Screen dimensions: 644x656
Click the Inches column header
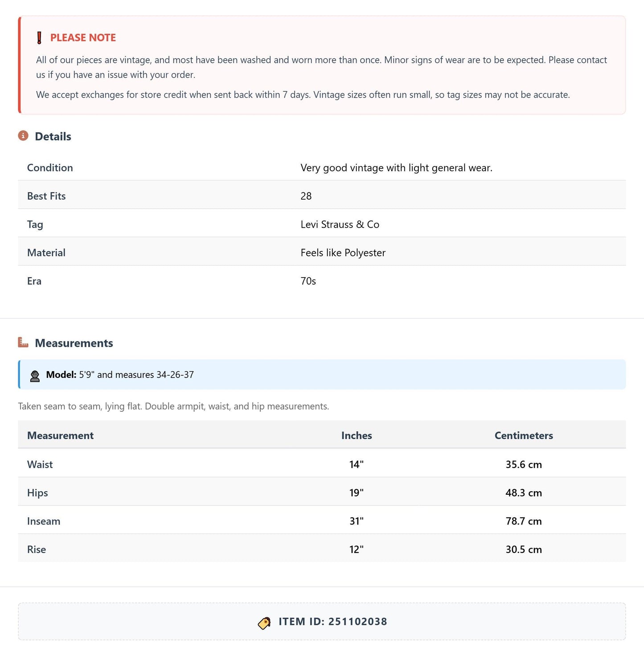coord(357,435)
